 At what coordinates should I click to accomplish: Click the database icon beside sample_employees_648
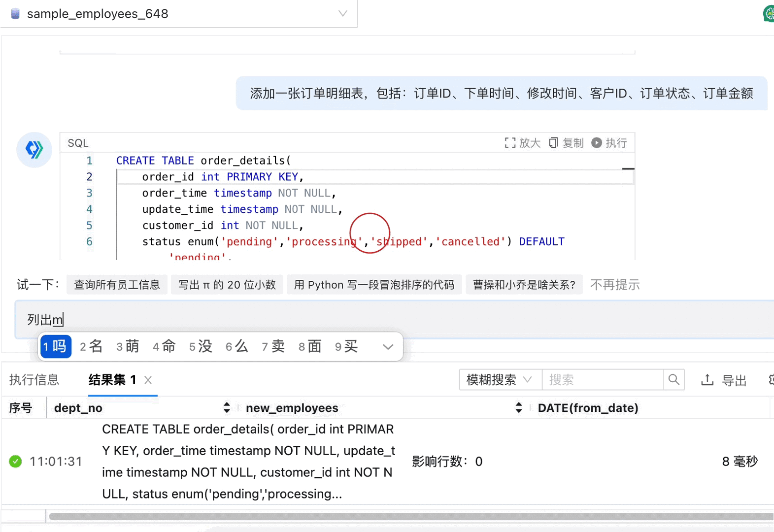(15, 14)
